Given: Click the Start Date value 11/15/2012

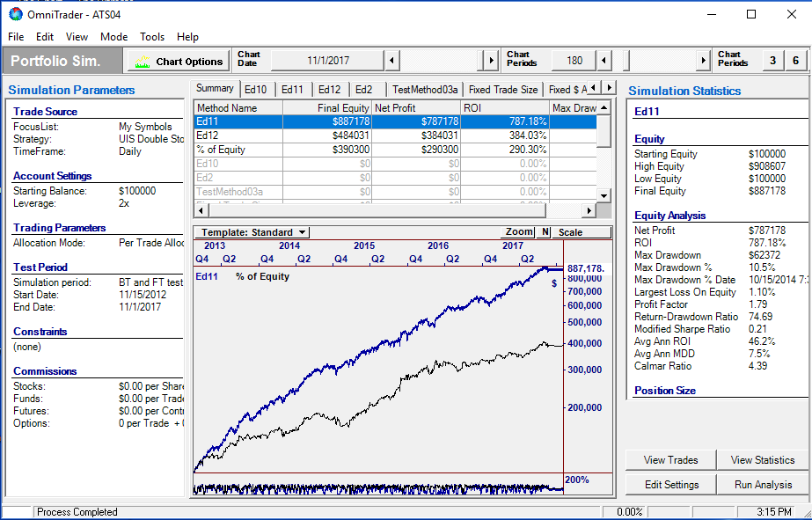Looking at the screenshot, I should click(142, 295).
